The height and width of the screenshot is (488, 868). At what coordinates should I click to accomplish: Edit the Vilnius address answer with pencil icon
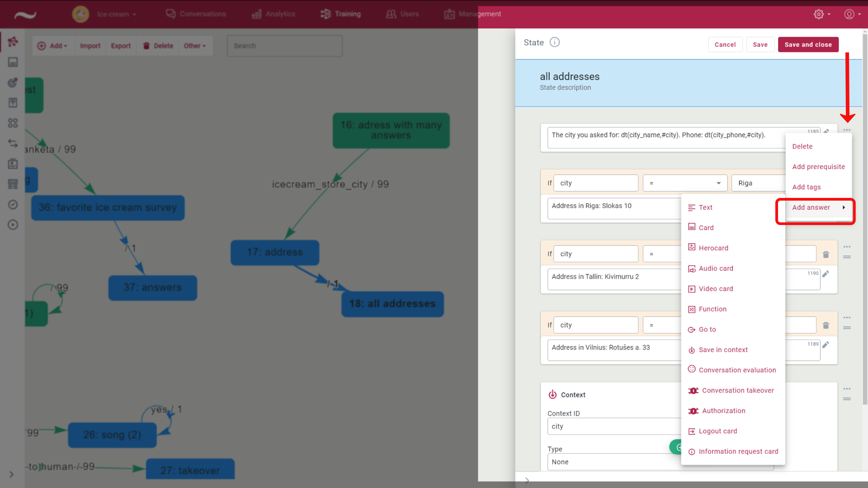coord(826,345)
